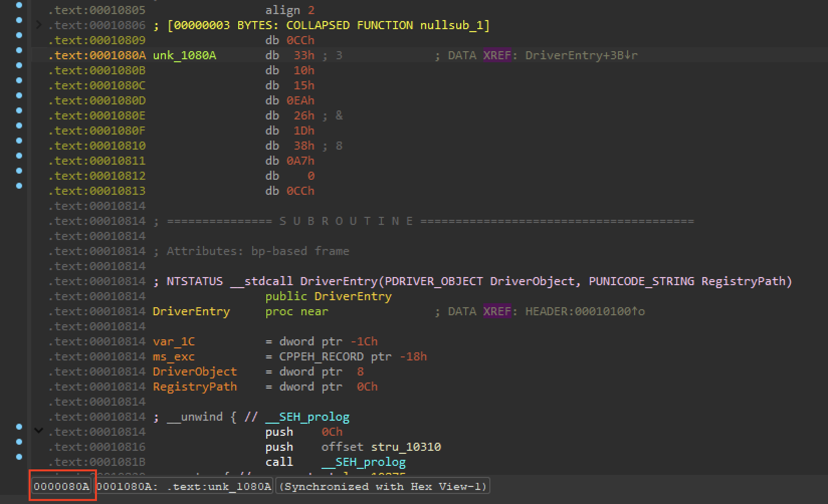Click the align 2 directive
The image size is (828, 504).
(x=290, y=10)
